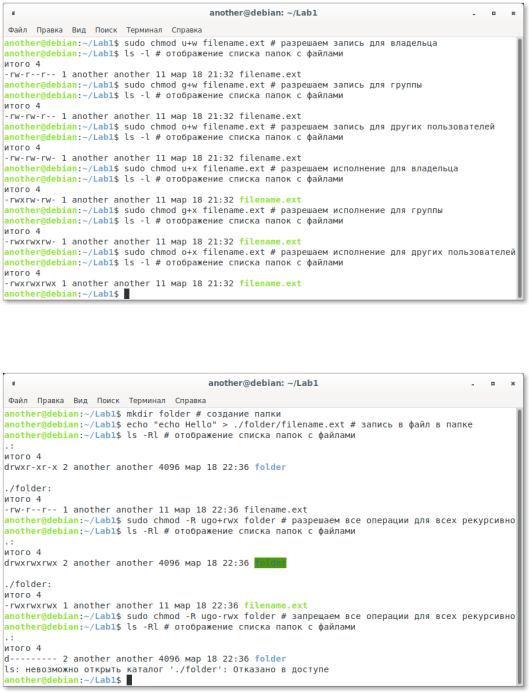The height and width of the screenshot is (692, 529).
Task: Minimize the terminal window with mkdir folder
Action: tap(473, 384)
